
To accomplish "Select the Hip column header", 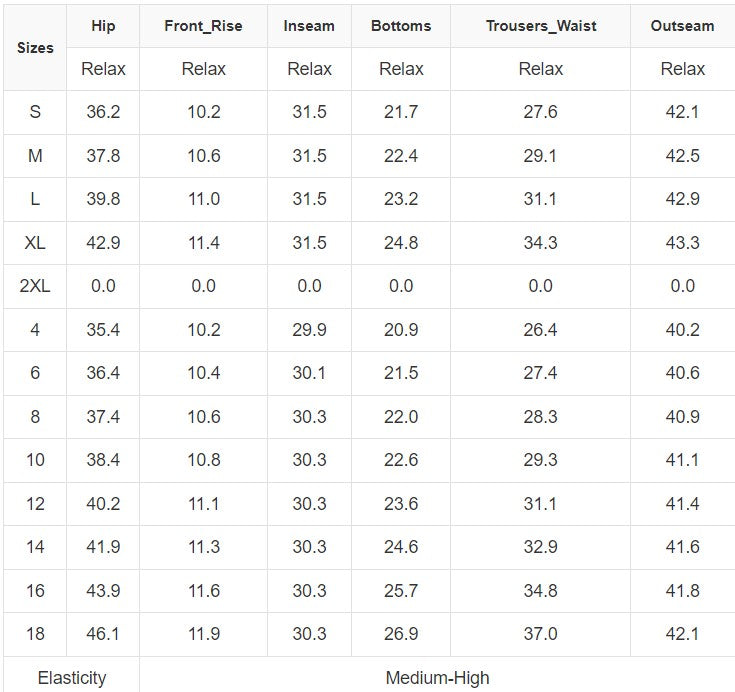I will pyautogui.click(x=103, y=26).
